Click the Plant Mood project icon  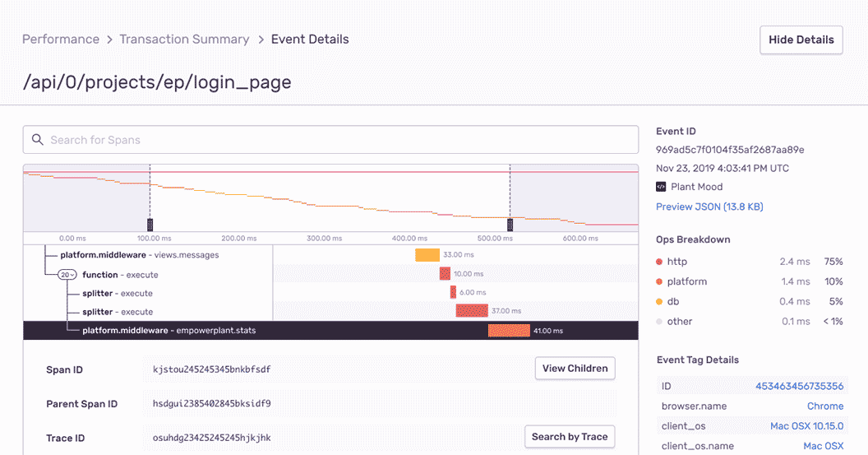point(661,187)
